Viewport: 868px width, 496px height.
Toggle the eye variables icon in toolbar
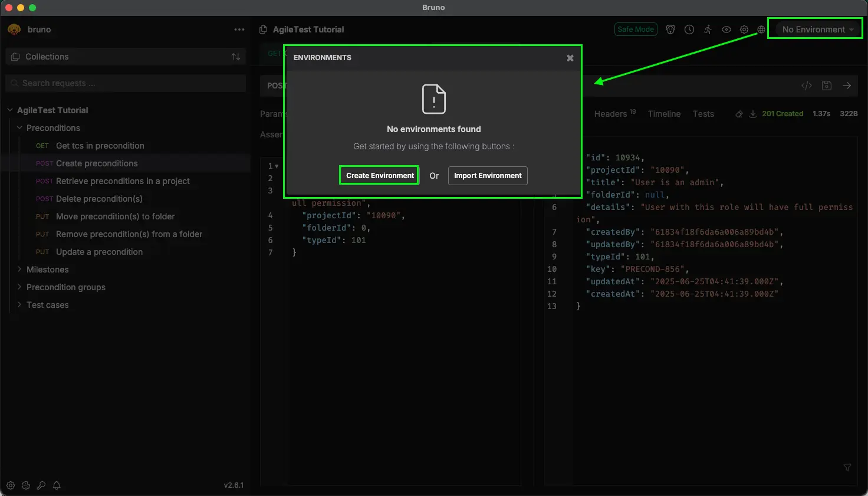tap(726, 29)
